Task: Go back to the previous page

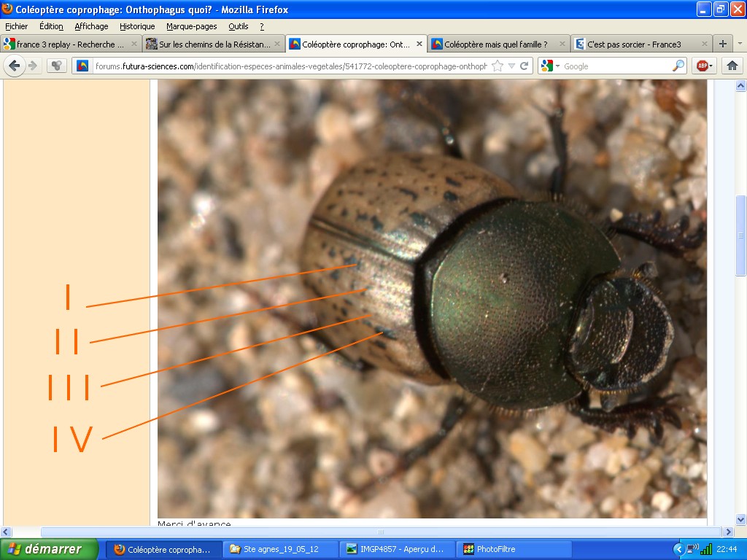Action: pos(15,66)
